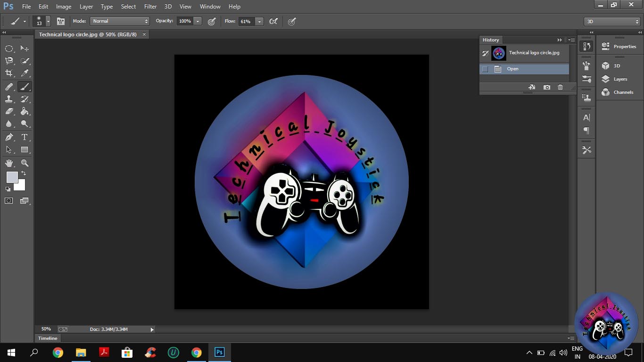644x362 pixels.
Task: Enable airbrush-style build-up effects
Action: click(x=273, y=21)
